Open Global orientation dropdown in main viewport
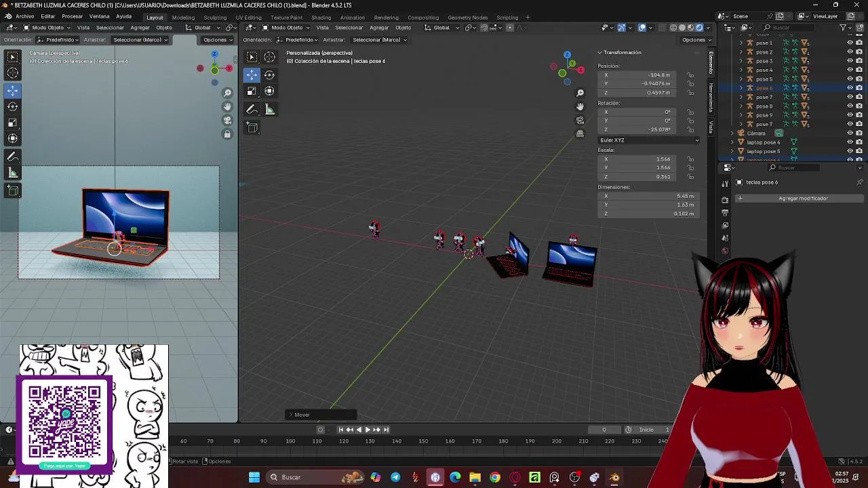This screenshot has width=868, height=488. click(x=441, y=28)
